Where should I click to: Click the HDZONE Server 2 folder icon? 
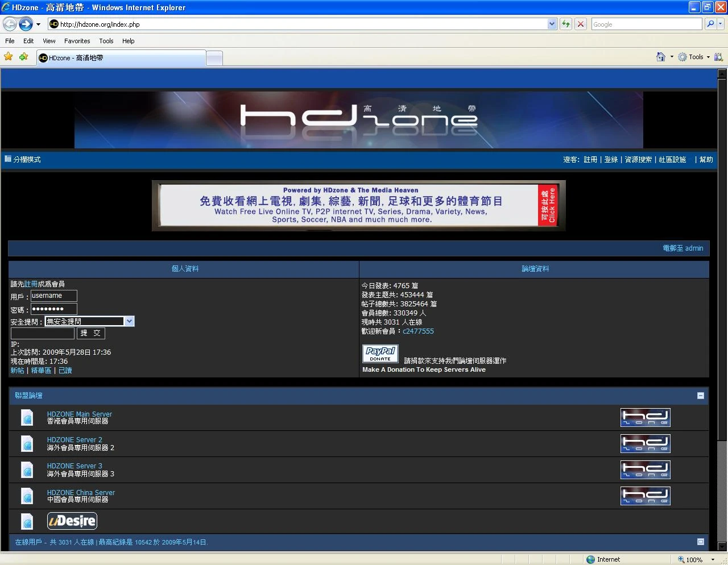click(x=27, y=443)
